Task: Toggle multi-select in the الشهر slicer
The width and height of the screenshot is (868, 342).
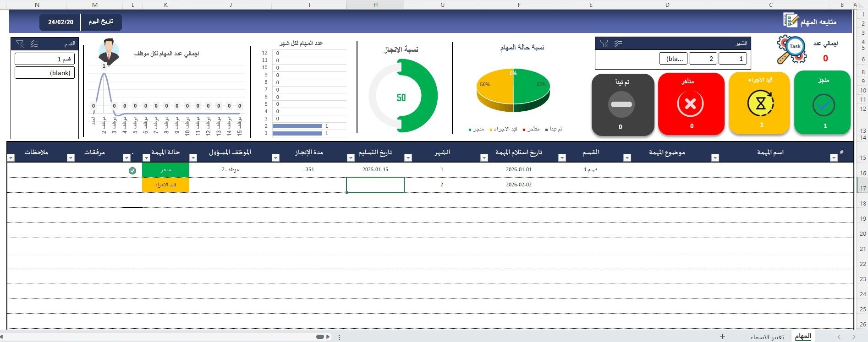Action: point(618,43)
